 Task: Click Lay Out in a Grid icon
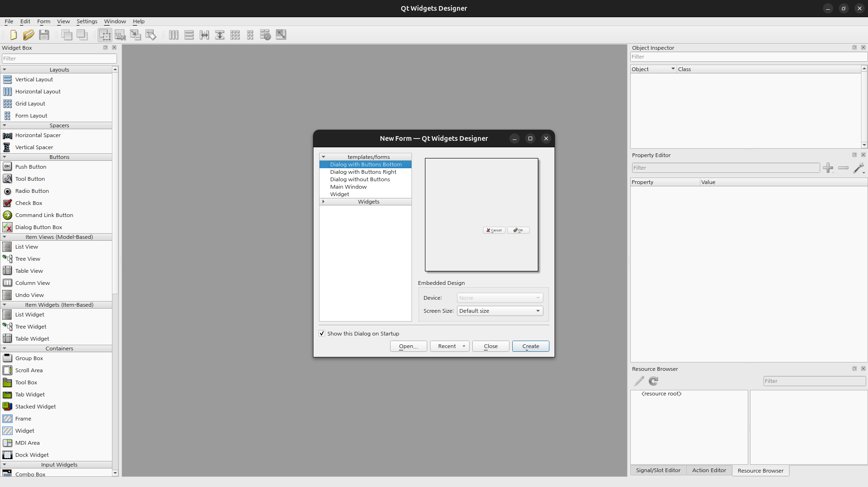click(x=235, y=35)
